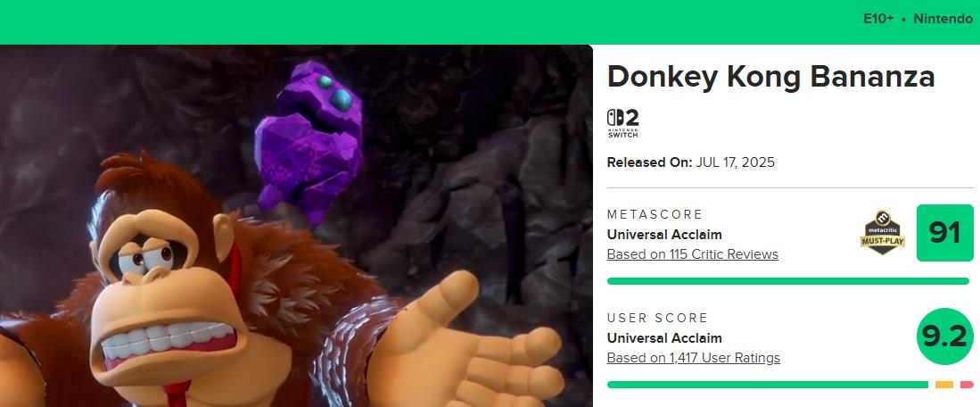
Task: Click the Donkey Kong game screenshot
Action: click(296, 226)
